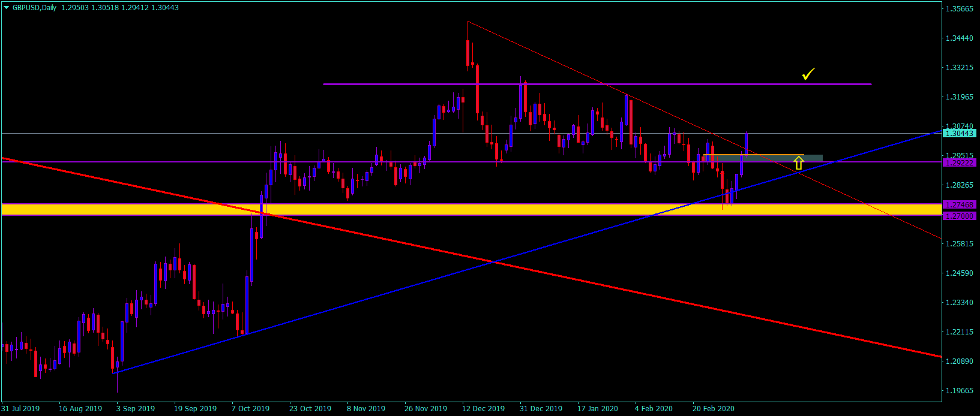The width and height of the screenshot is (980, 416).
Task: Click the cyan current price label 1.30443
Action: coord(960,133)
